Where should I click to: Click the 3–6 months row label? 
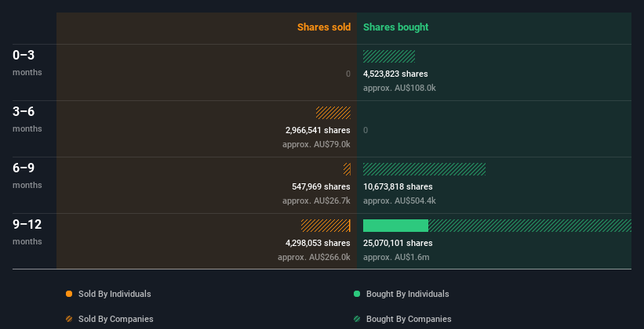(27, 119)
